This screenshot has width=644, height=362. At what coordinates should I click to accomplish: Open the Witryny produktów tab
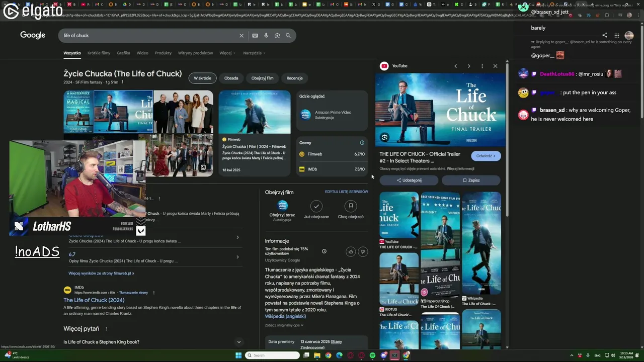[195, 53]
